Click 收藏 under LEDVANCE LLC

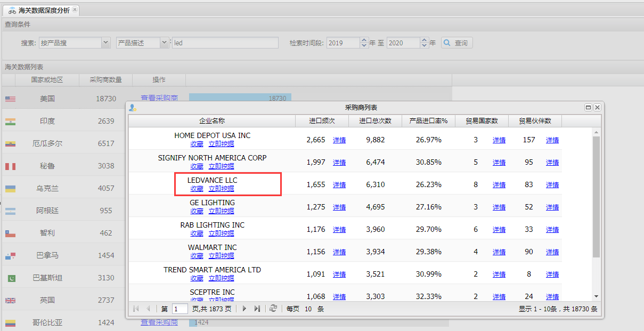click(197, 188)
